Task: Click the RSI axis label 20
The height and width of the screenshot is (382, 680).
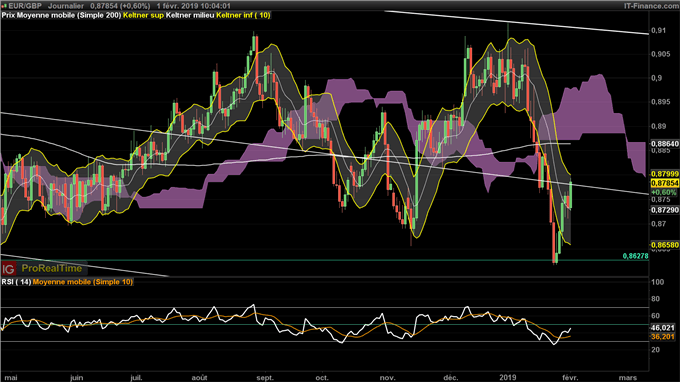Action: tap(655, 349)
